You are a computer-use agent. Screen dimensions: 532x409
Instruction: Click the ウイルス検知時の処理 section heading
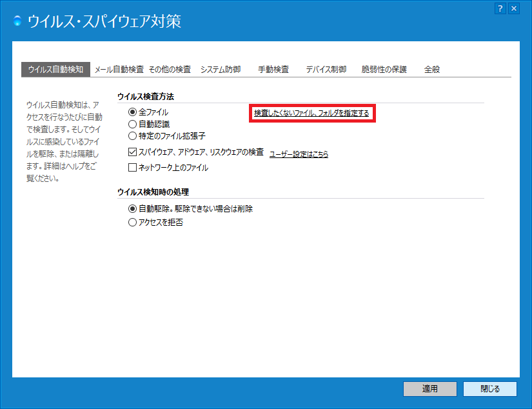[153, 192]
